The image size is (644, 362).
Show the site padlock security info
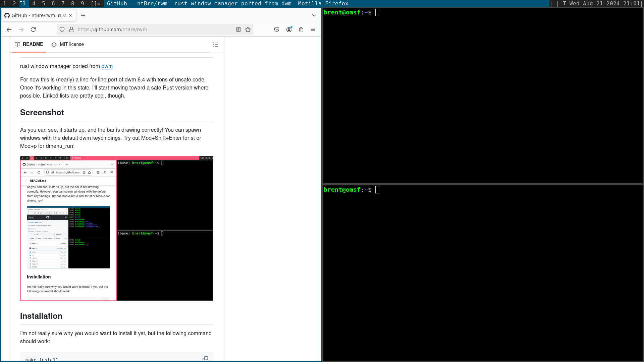71,29
